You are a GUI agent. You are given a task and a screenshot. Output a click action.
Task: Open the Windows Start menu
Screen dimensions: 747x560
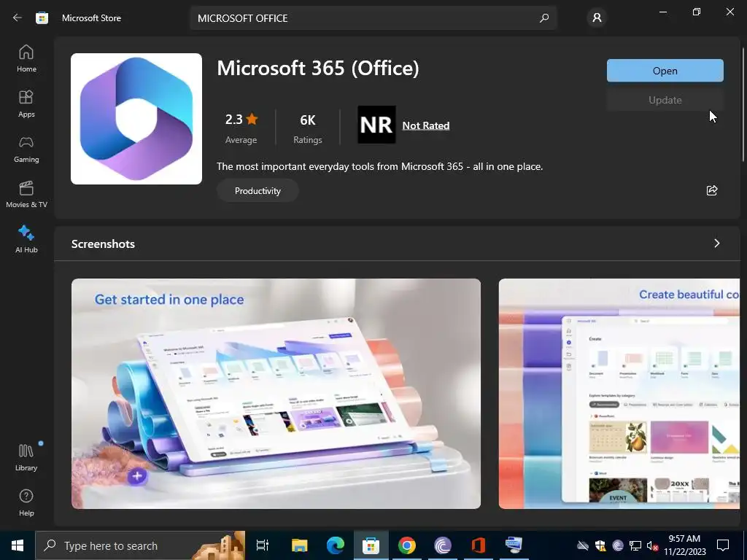18,545
